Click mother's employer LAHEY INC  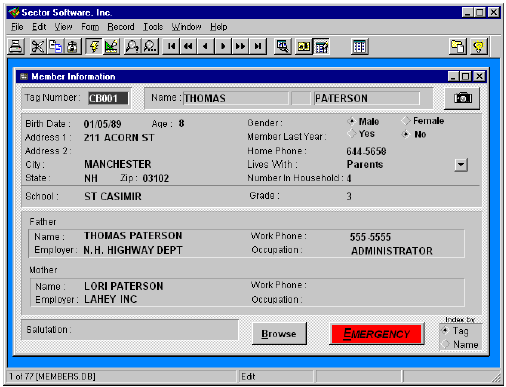pyautogui.click(x=110, y=299)
